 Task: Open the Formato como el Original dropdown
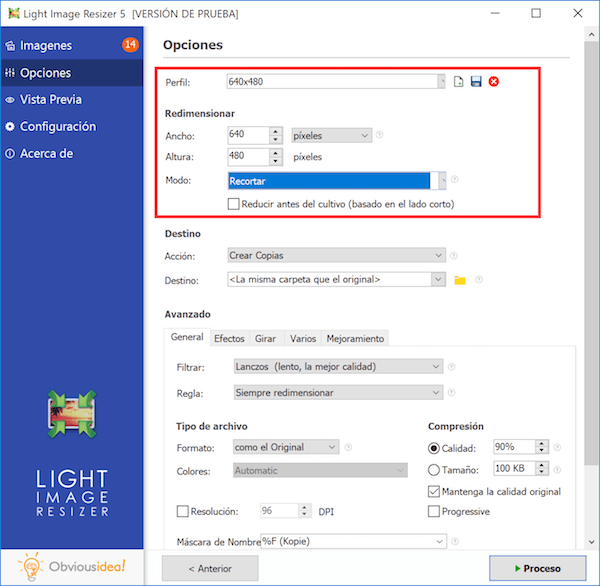click(x=286, y=447)
